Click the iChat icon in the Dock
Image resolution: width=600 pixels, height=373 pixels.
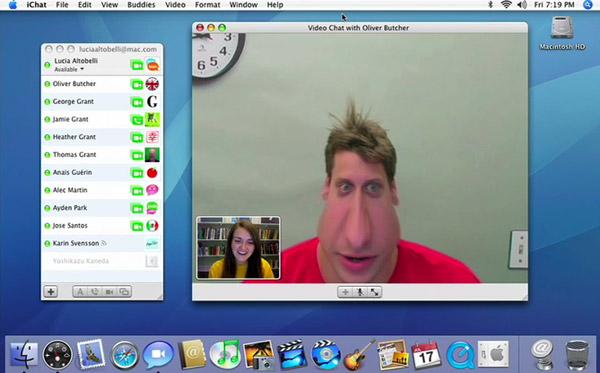[158, 355]
